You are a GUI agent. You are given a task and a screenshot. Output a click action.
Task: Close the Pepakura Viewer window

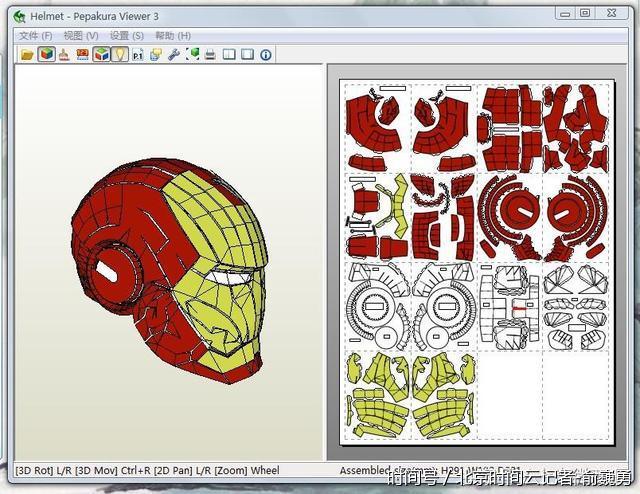[611, 13]
